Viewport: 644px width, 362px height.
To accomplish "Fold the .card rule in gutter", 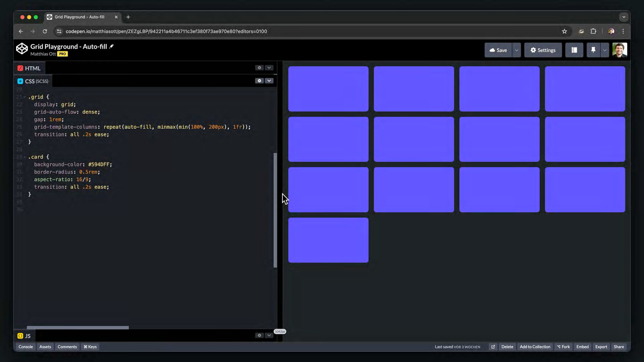I will tap(25, 157).
